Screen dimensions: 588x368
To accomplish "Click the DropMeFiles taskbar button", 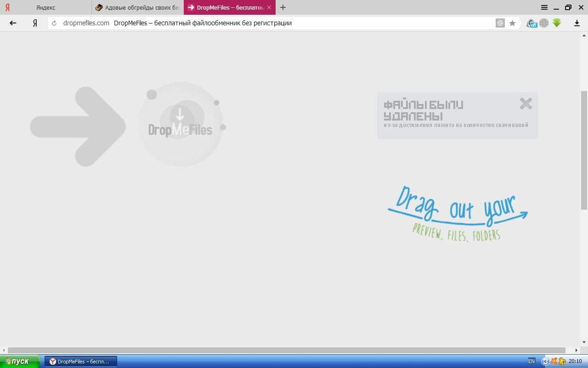I will [x=81, y=362].
